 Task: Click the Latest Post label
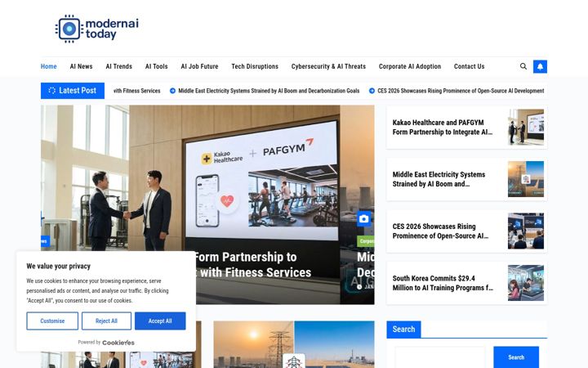[73, 91]
